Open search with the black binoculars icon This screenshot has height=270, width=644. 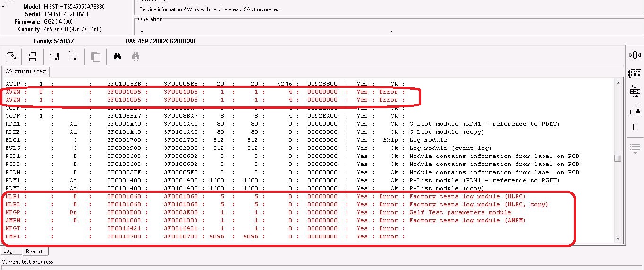[118, 56]
